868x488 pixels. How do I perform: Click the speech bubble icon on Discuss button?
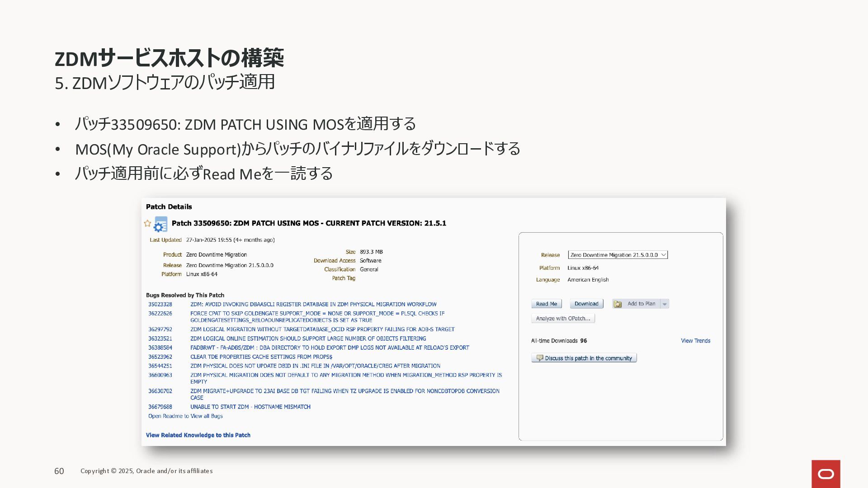pyautogui.click(x=539, y=358)
